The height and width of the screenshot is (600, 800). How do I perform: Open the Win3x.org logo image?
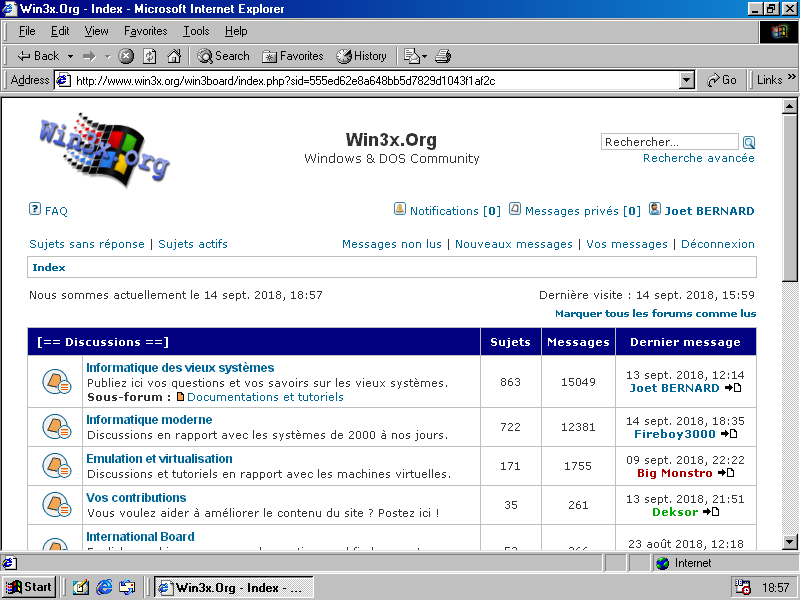104,146
